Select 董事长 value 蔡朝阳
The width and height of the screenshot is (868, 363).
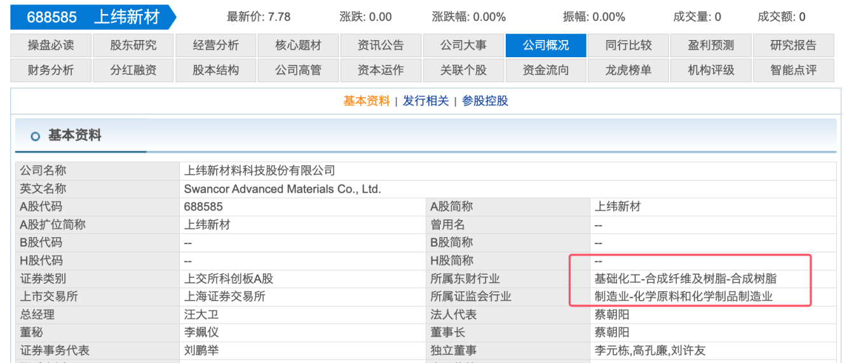pyautogui.click(x=612, y=332)
